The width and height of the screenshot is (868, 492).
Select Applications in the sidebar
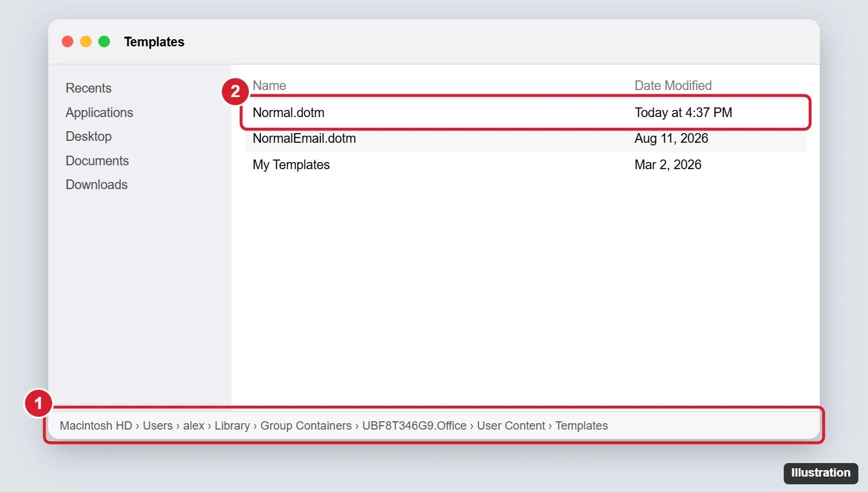click(x=99, y=113)
